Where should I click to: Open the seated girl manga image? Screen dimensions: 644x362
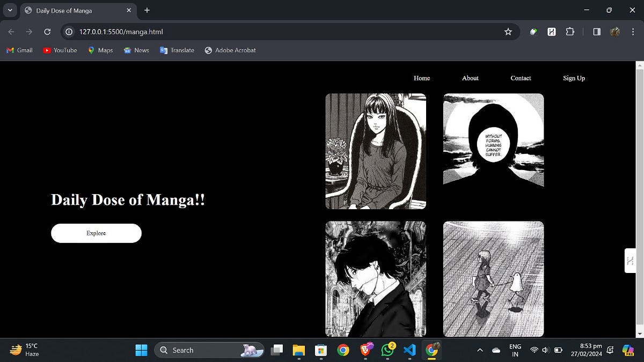point(376,151)
